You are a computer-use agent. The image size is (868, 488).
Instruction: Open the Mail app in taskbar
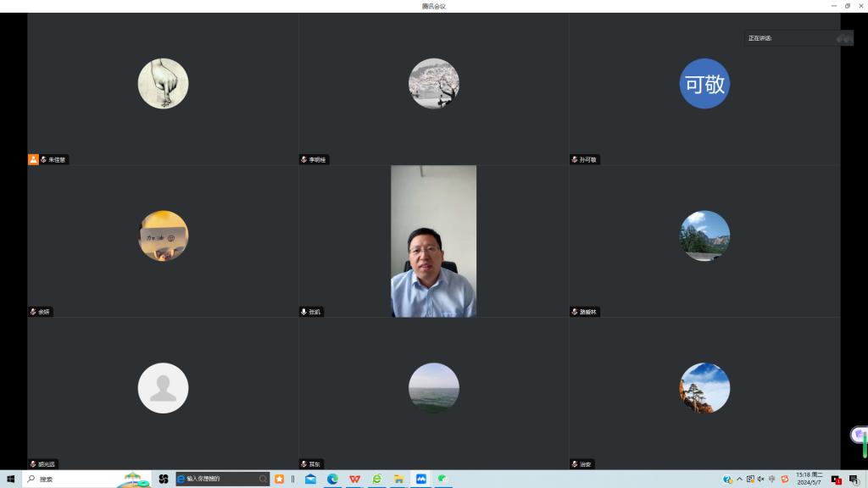[311, 479]
